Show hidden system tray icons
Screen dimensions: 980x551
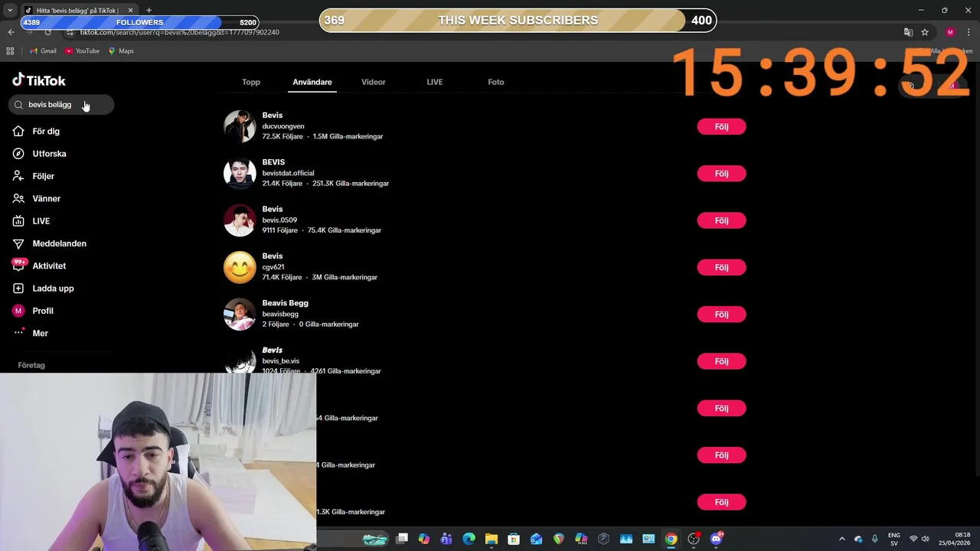pyautogui.click(x=841, y=539)
